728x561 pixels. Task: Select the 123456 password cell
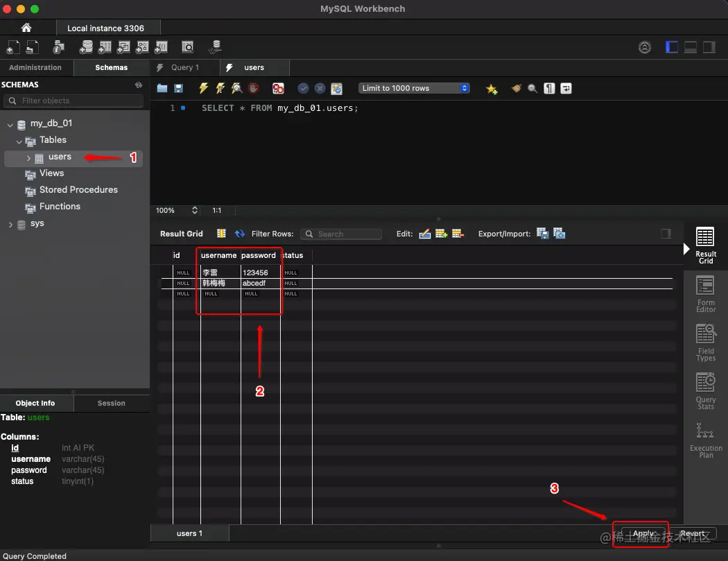(x=260, y=273)
